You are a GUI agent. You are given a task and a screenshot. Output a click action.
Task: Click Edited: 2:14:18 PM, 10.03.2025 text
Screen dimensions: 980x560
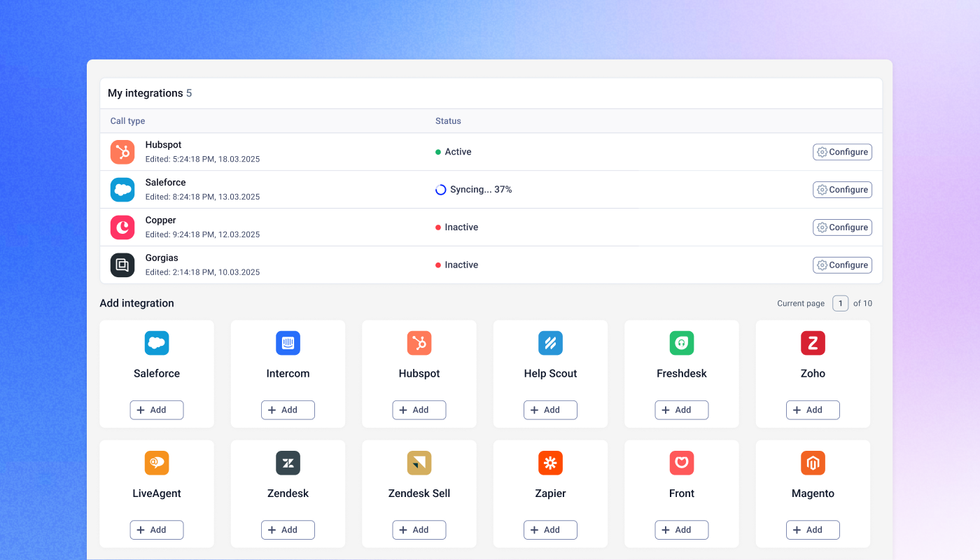pyautogui.click(x=202, y=272)
